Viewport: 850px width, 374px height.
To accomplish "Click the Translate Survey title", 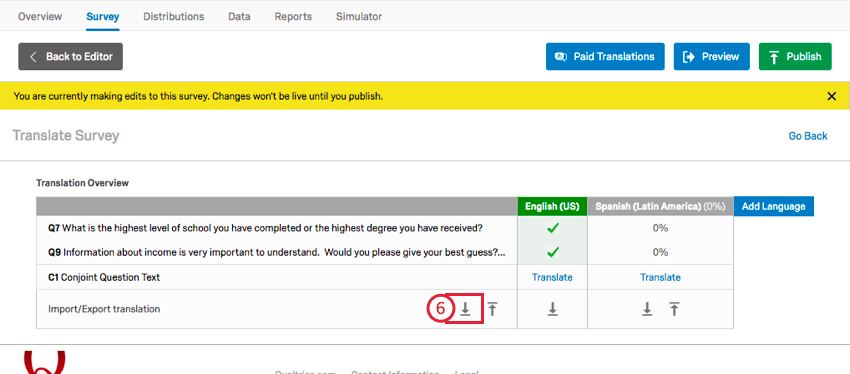I will point(66,136).
